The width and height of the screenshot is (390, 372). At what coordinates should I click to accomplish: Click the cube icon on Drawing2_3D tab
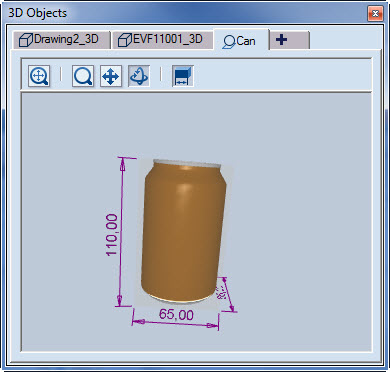[25, 40]
